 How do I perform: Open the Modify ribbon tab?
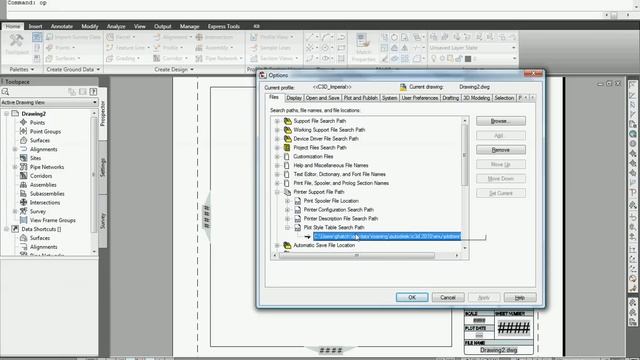pos(89,26)
